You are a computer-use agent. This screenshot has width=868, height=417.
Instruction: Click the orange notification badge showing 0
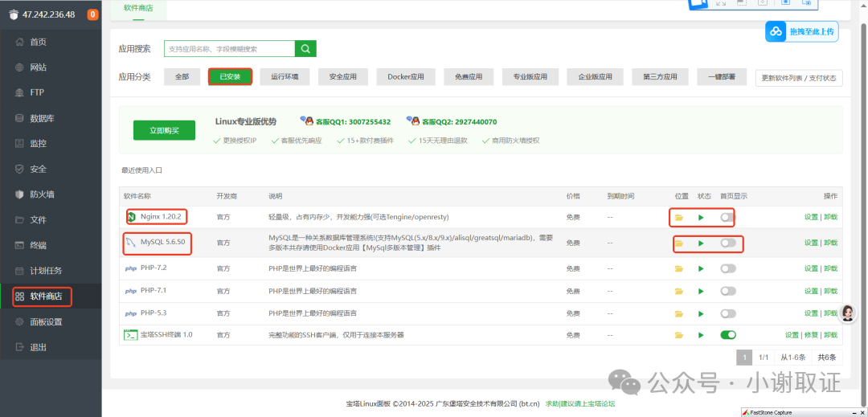(x=93, y=14)
